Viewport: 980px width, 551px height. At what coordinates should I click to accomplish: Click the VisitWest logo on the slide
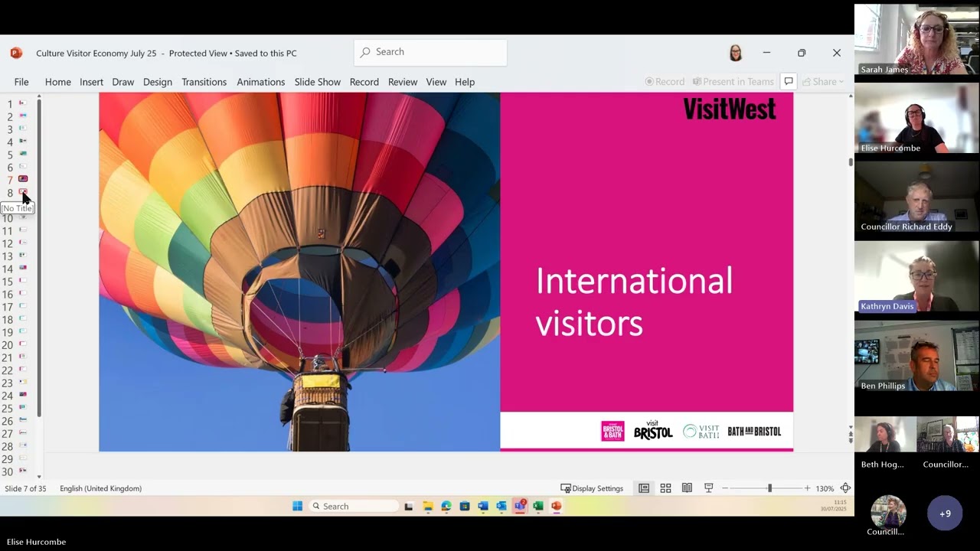729,109
